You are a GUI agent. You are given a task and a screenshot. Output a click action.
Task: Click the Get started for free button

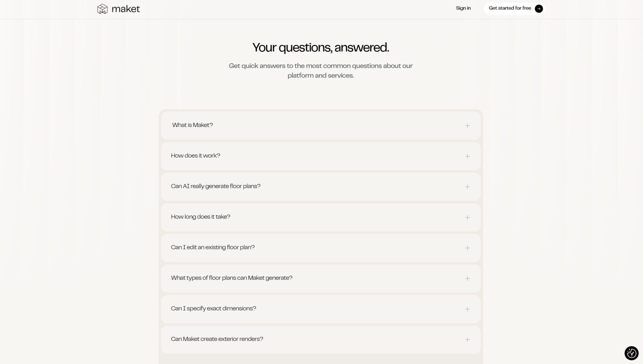pyautogui.click(x=510, y=8)
